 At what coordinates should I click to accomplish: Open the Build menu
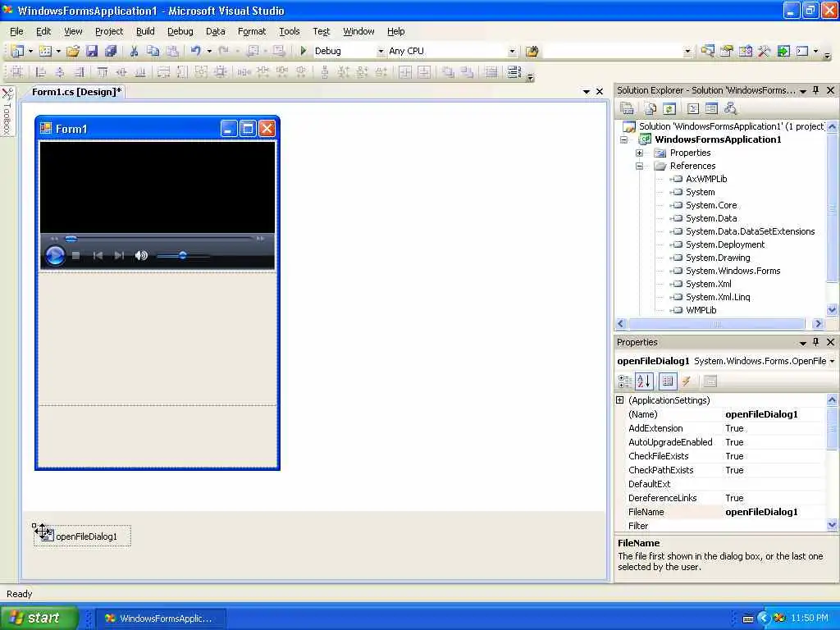point(145,31)
